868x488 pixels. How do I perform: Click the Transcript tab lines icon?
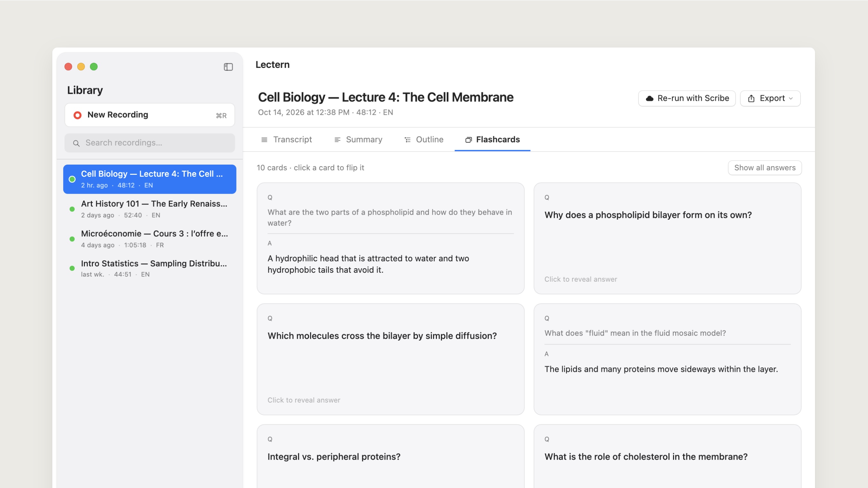point(264,139)
